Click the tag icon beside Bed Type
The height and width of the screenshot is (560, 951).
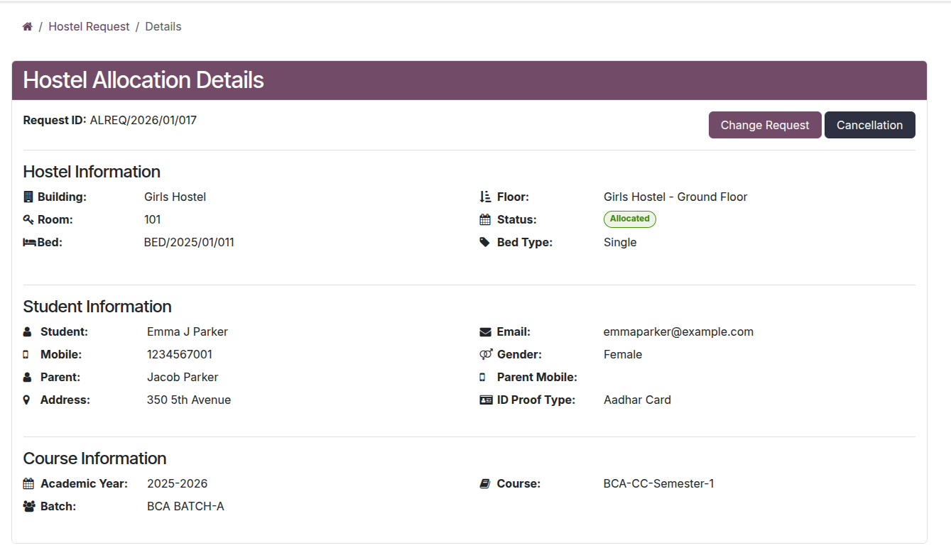[485, 243]
